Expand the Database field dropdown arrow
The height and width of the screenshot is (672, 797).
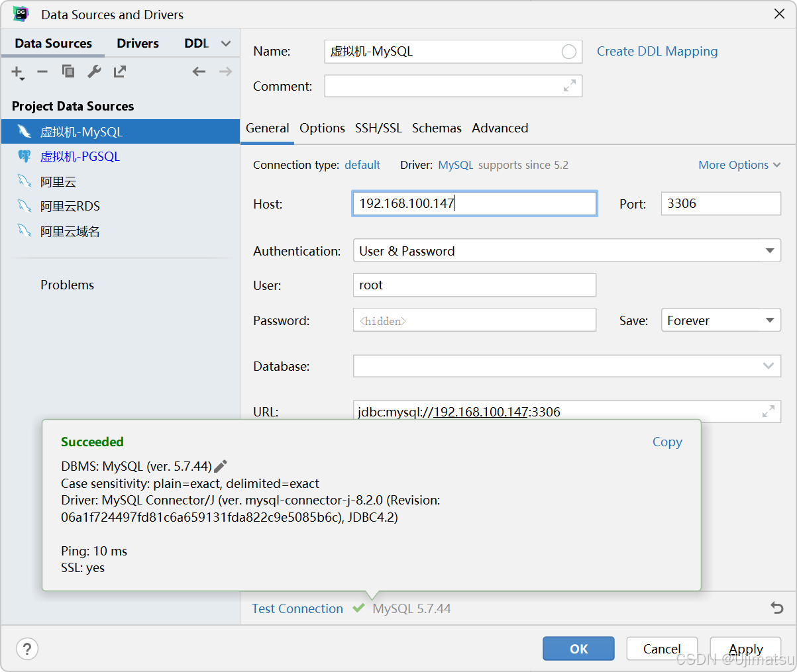point(769,366)
